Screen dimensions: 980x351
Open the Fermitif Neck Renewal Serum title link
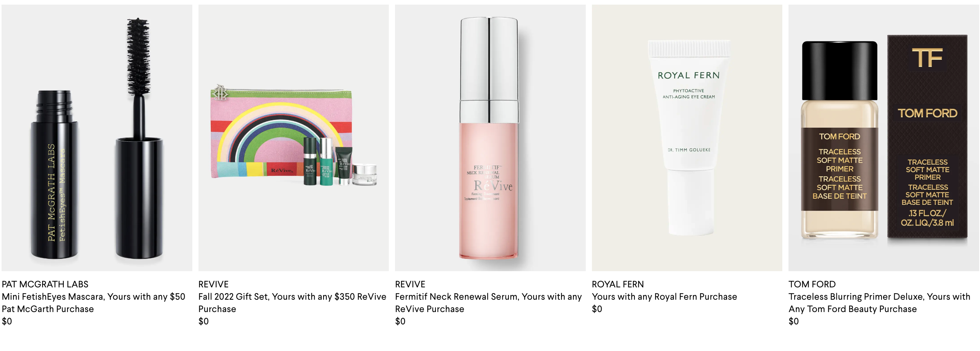(488, 303)
